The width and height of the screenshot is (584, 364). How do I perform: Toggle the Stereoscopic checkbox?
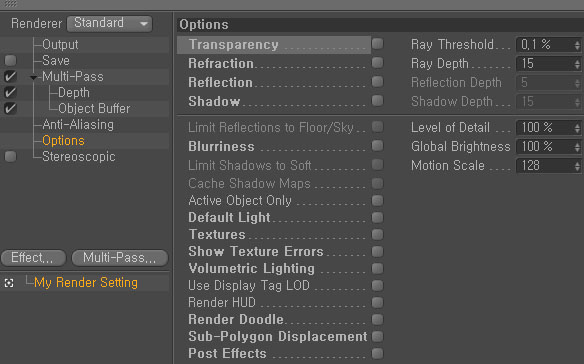(x=10, y=156)
